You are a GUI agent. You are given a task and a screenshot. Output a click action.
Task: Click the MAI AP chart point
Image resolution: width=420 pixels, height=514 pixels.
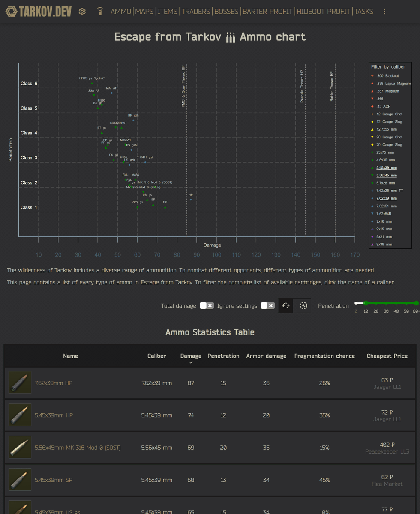112,93
